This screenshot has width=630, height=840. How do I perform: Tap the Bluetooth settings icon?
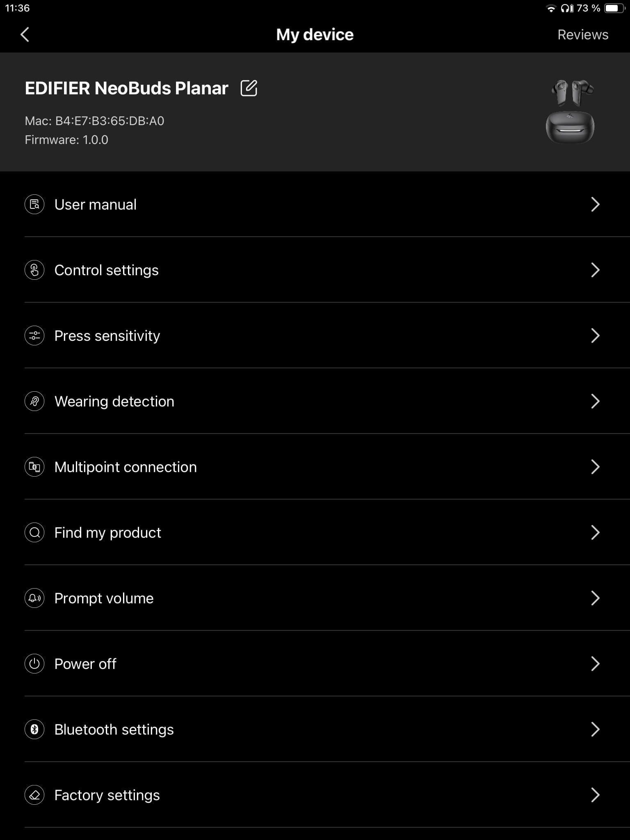pyautogui.click(x=34, y=729)
